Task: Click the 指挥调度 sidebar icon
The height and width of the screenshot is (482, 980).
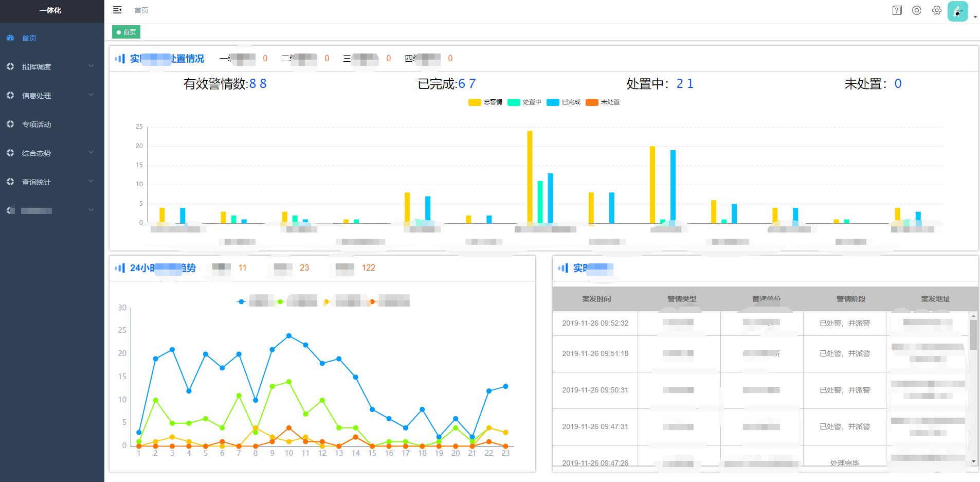Action: point(10,66)
